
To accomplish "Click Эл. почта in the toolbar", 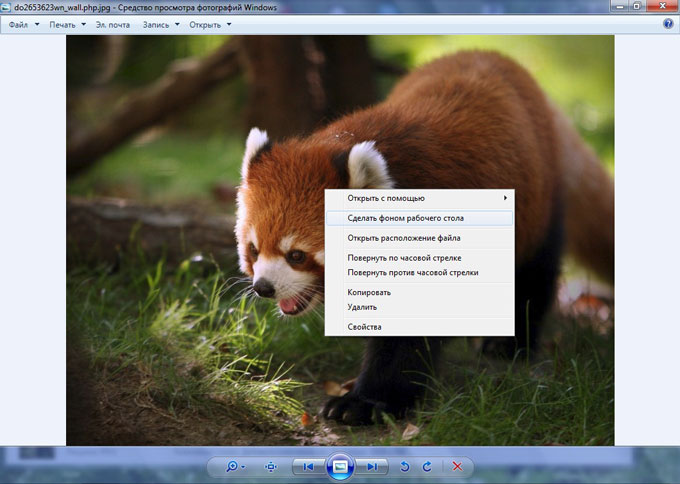I will [113, 25].
